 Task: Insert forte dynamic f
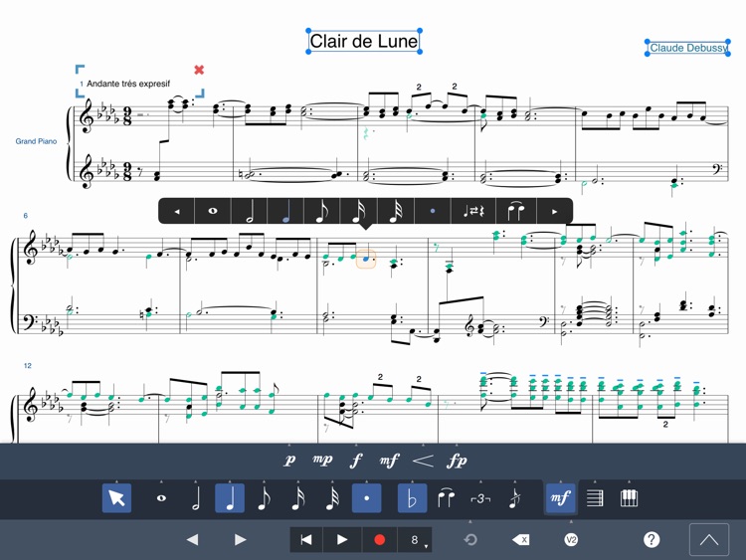point(356,461)
